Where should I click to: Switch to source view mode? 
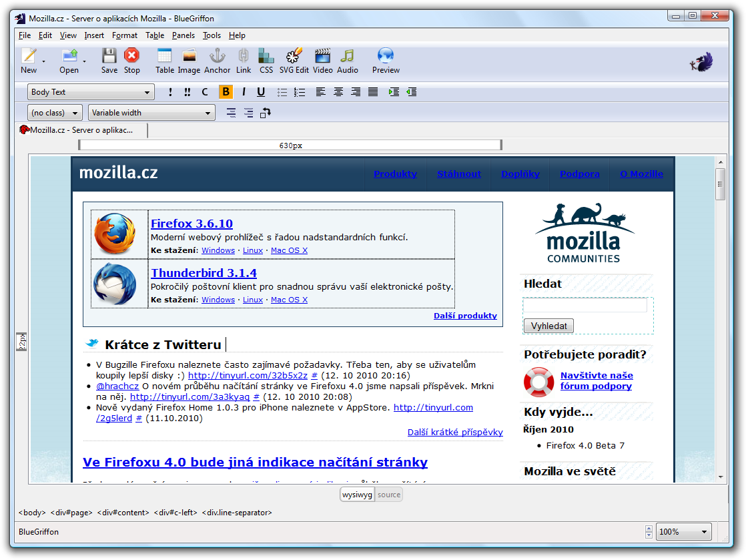pos(389,495)
